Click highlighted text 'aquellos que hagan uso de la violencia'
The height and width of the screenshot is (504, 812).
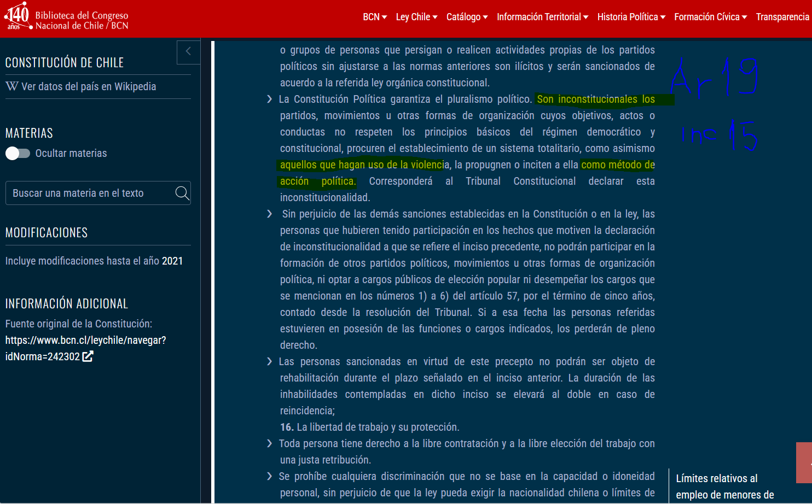(x=364, y=165)
